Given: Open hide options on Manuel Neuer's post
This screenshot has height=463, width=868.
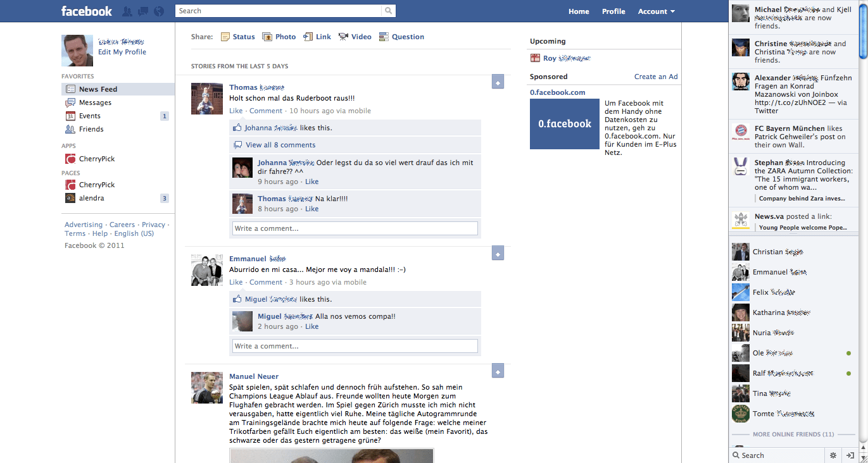Looking at the screenshot, I should click(x=498, y=371).
